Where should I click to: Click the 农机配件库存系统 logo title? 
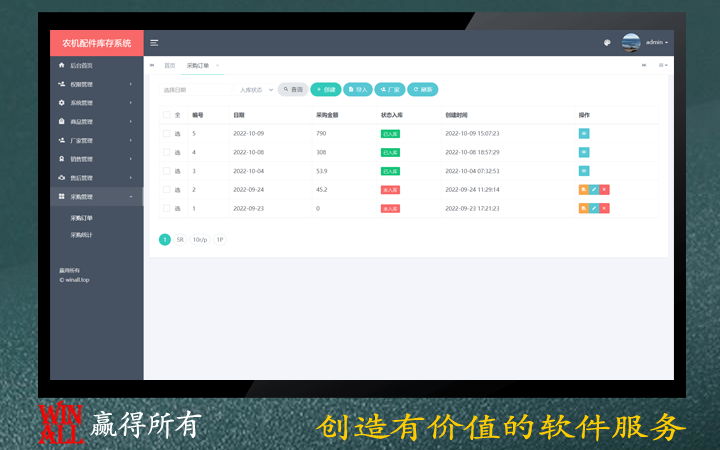click(96, 43)
